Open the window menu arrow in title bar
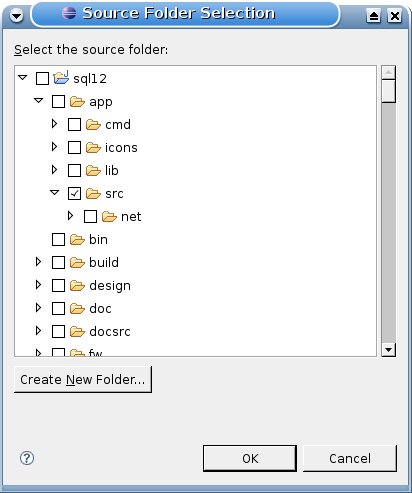 click(x=16, y=15)
